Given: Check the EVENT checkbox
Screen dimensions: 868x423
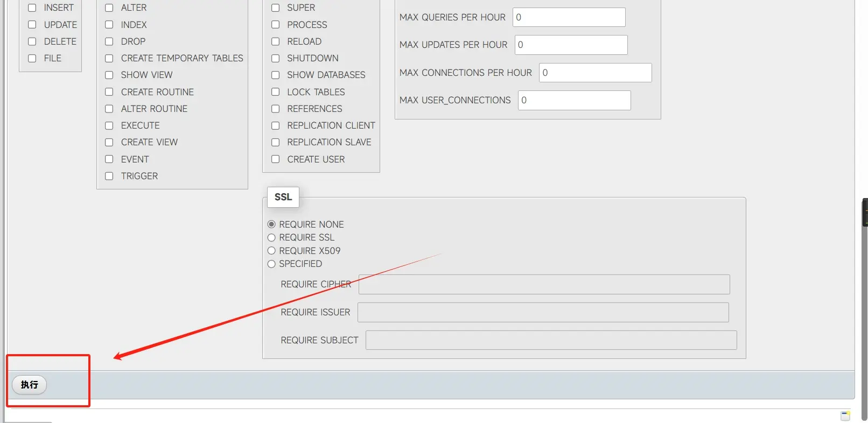Looking at the screenshot, I should tap(109, 159).
